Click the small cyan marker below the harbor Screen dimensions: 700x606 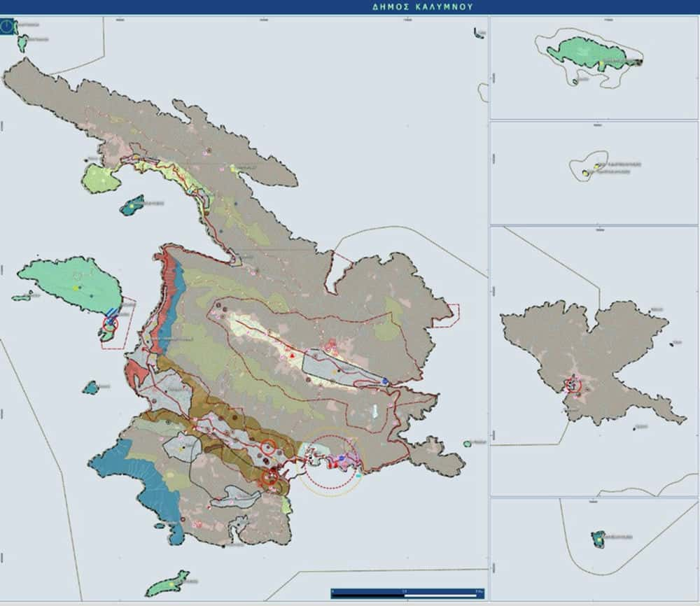pyautogui.click(x=359, y=475)
